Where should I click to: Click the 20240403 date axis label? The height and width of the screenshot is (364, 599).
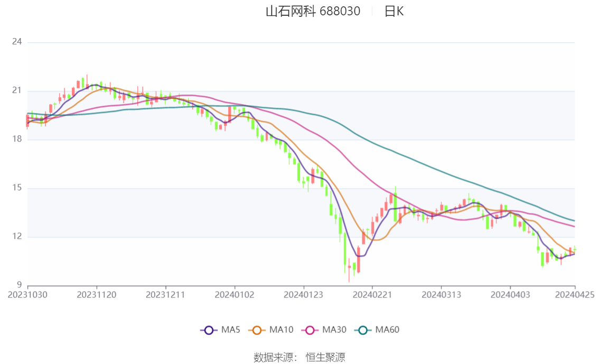pos(510,295)
